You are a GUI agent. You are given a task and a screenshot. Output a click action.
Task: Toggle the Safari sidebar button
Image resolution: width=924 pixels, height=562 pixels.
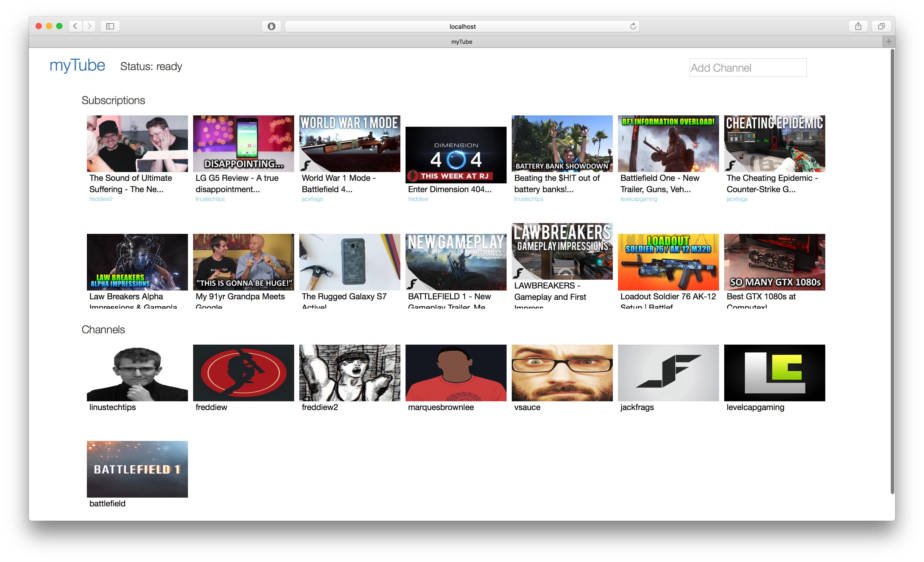tap(110, 26)
